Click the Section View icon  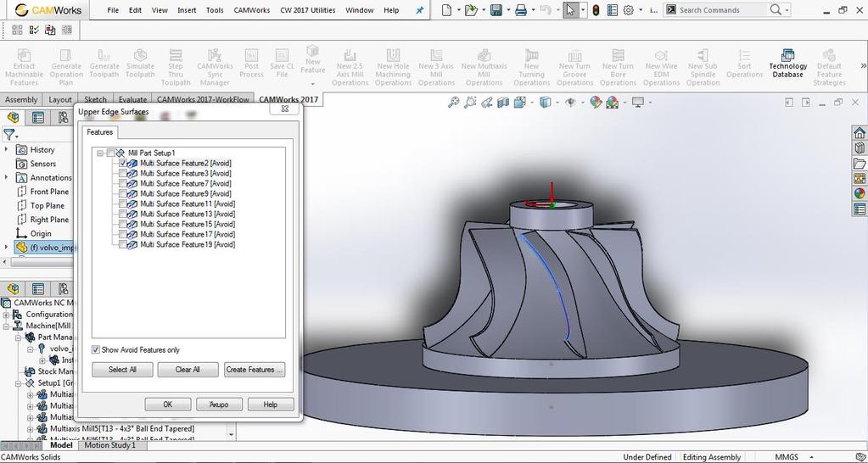pyautogui.click(x=502, y=103)
